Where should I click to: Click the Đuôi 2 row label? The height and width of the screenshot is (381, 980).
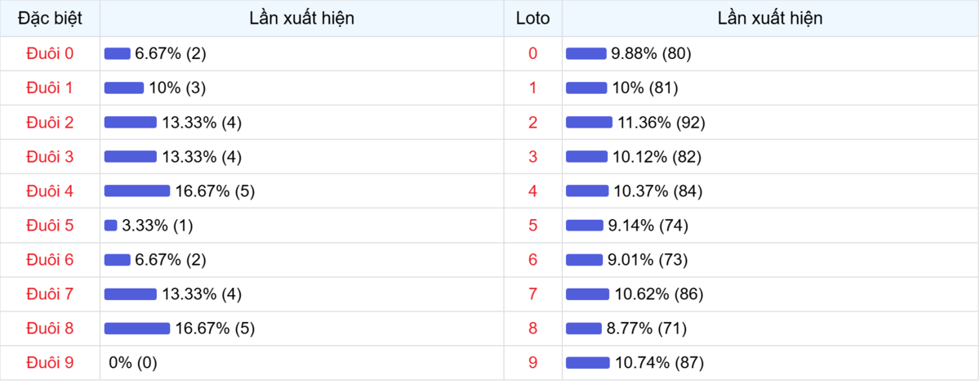click(50, 123)
